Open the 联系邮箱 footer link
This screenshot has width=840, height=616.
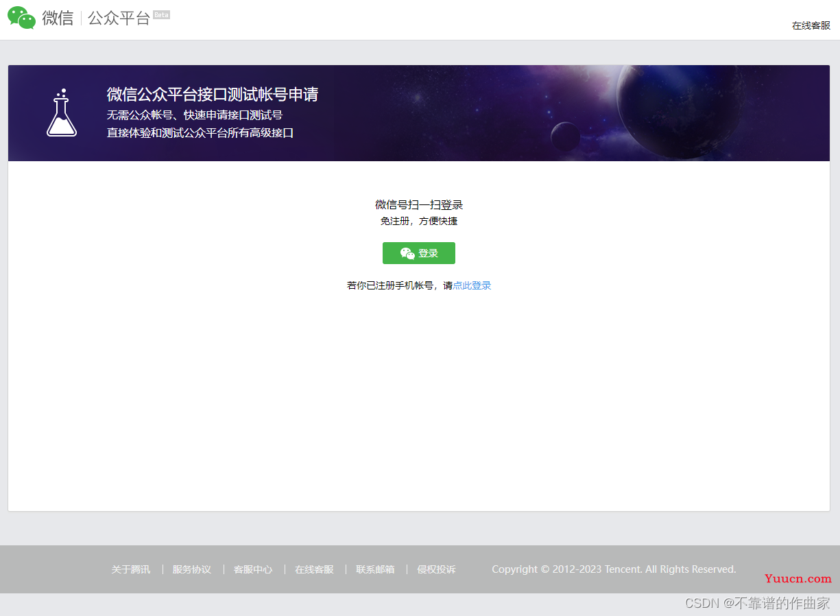(x=376, y=569)
